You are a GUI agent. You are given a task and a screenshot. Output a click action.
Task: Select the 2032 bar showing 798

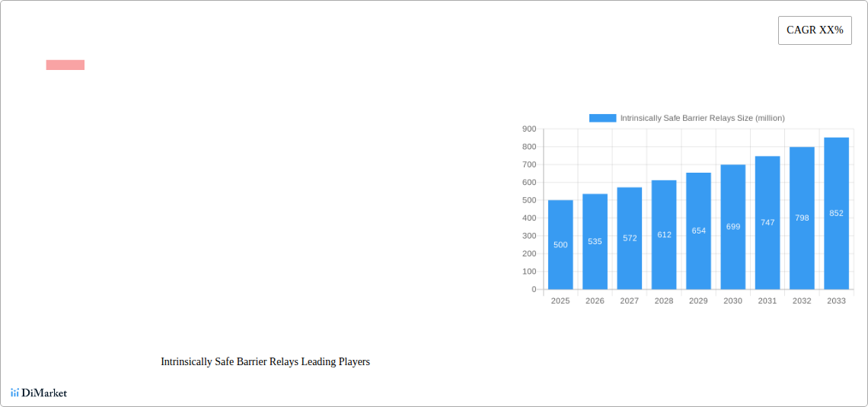pyautogui.click(x=802, y=218)
